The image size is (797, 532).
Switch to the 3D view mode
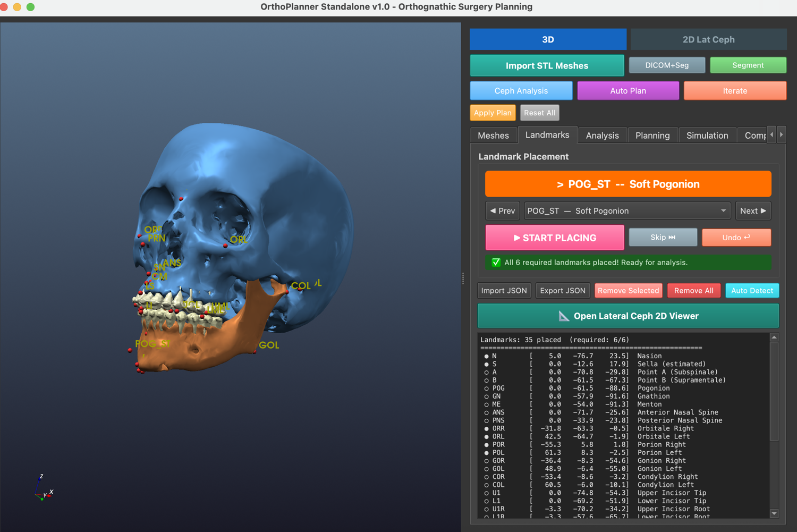coord(548,39)
